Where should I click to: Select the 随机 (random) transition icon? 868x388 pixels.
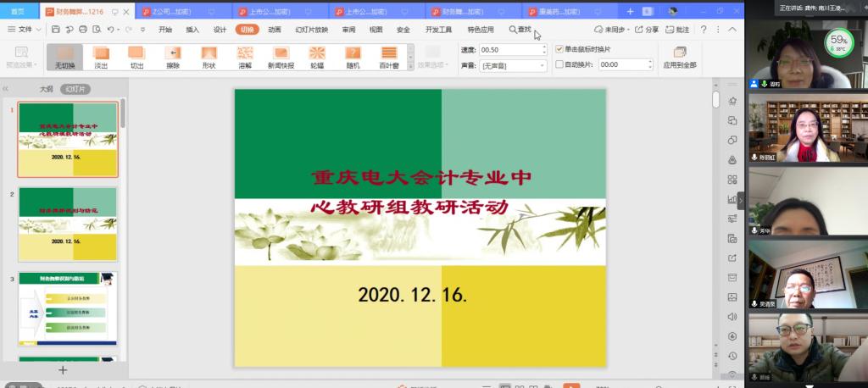coord(353,56)
